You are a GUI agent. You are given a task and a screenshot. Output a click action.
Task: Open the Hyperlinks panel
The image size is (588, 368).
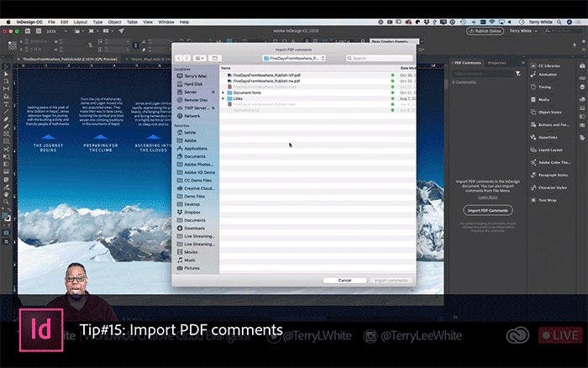548,136
